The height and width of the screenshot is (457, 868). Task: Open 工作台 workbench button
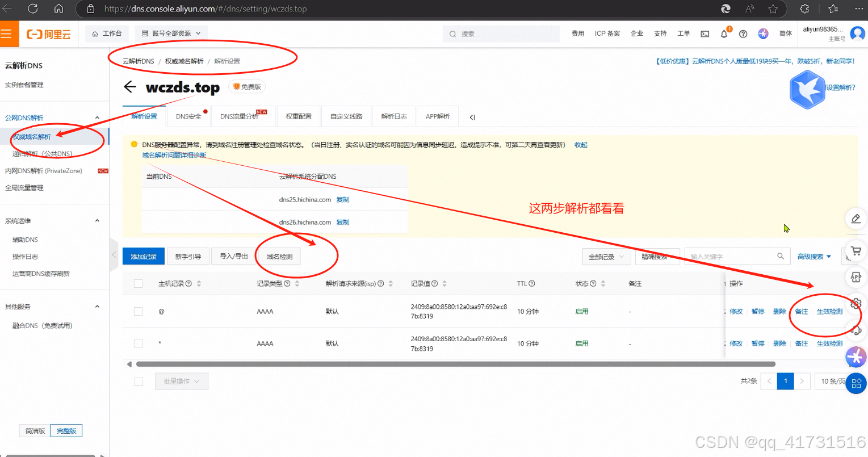[107, 33]
